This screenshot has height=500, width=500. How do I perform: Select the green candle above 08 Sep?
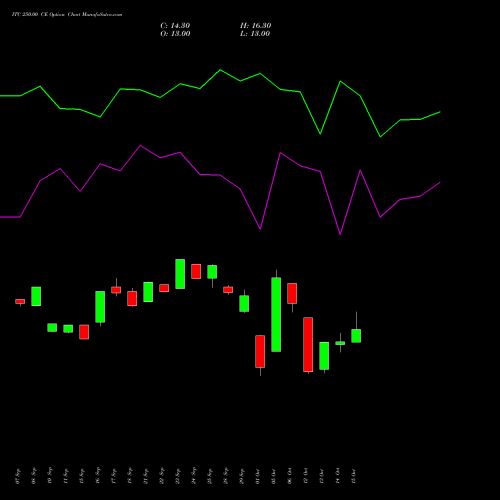coord(36,296)
